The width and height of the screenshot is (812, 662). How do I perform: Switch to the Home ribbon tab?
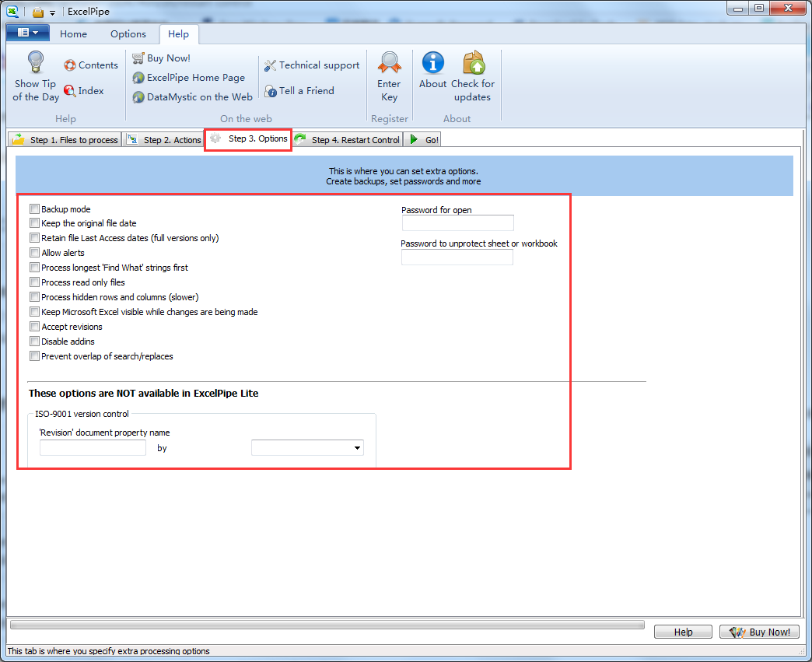pyautogui.click(x=74, y=34)
